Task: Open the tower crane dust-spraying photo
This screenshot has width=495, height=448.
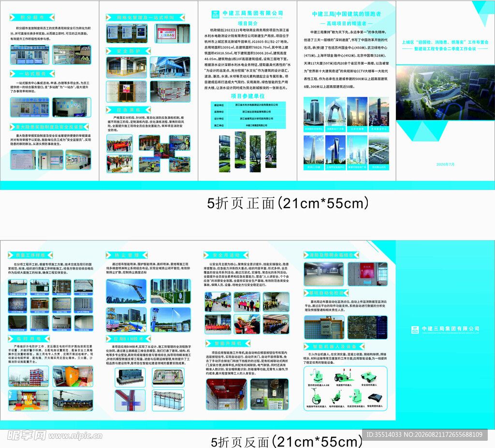Action: point(126,291)
